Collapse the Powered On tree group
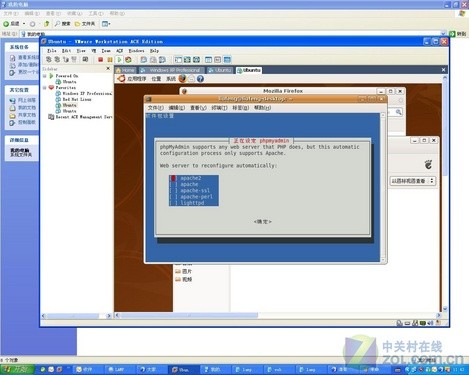This screenshot has width=469, height=375. 45,76
